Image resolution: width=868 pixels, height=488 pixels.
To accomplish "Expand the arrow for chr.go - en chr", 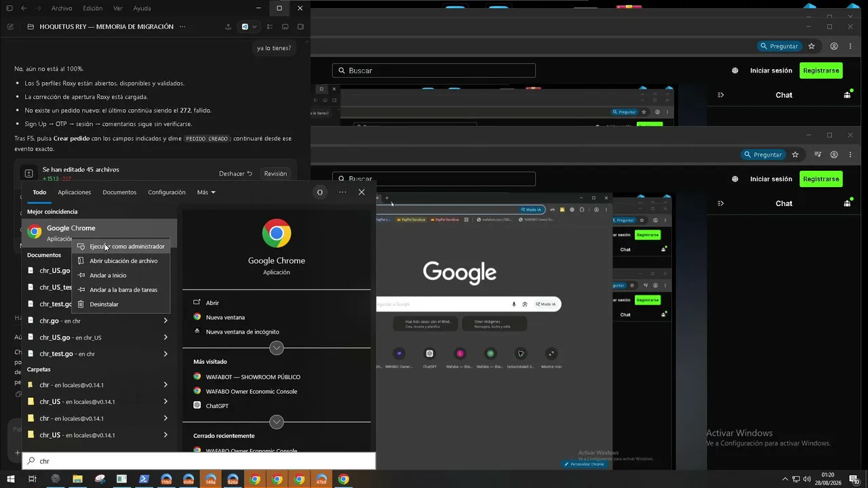I will pyautogui.click(x=165, y=321).
